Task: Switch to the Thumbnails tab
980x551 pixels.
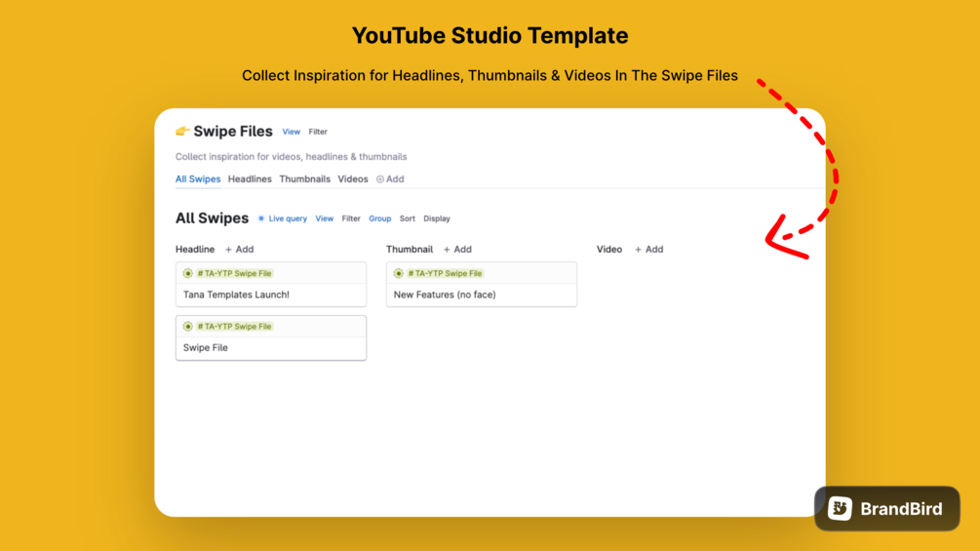Action: click(x=304, y=178)
